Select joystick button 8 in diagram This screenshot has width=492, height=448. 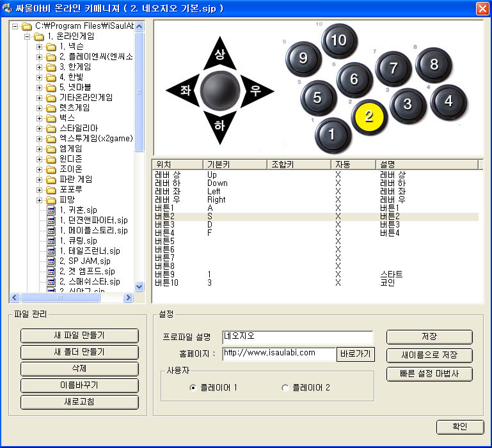(x=434, y=64)
